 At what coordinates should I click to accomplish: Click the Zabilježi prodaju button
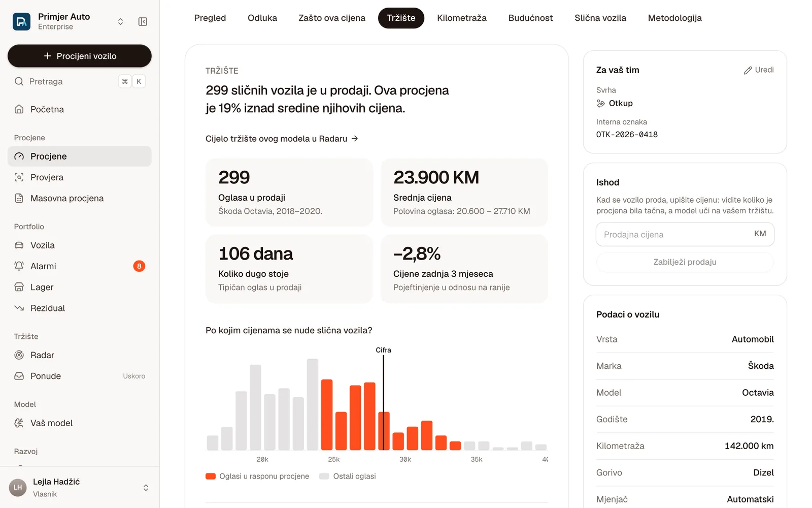click(685, 262)
